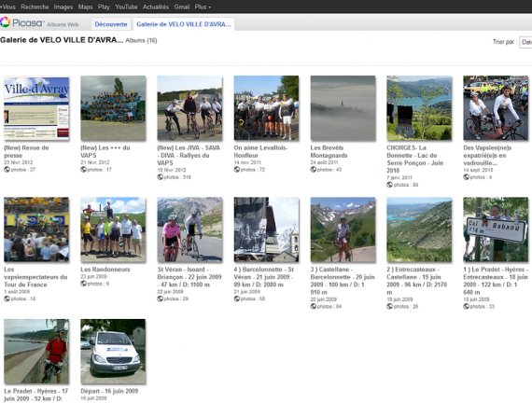Click Ville-d'Avray Revue de presse thumbnail
Image resolution: width=532 pixels, height=403 pixels.
pos(36,108)
